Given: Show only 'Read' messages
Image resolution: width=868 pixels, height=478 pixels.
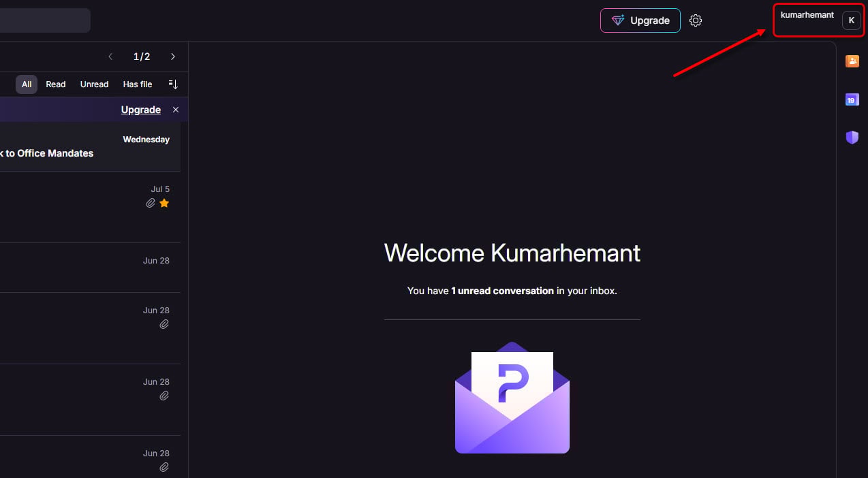Looking at the screenshot, I should [56, 84].
